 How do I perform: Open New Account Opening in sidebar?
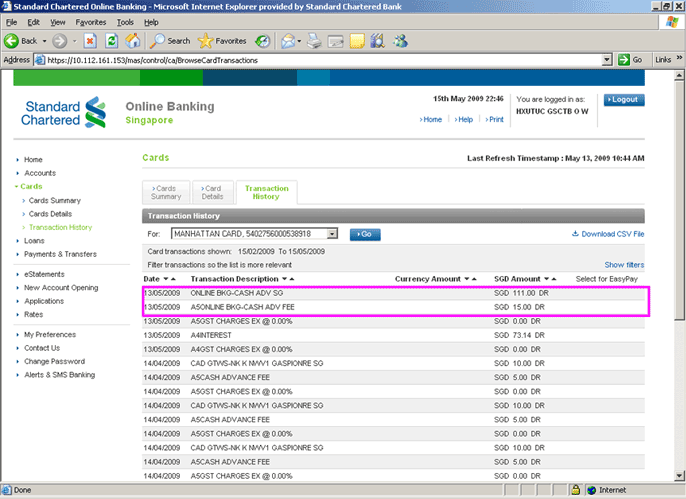coord(61,288)
